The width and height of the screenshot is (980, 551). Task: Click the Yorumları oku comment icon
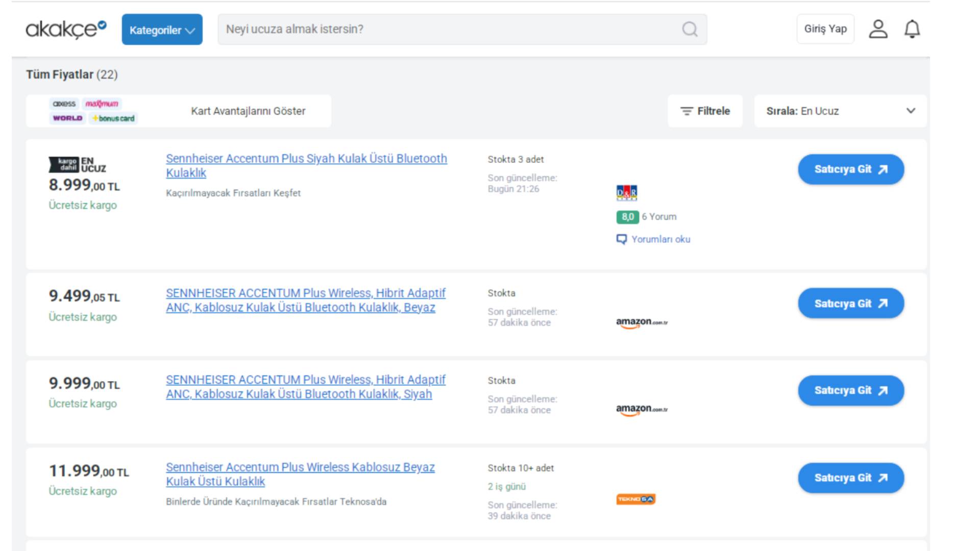click(621, 239)
